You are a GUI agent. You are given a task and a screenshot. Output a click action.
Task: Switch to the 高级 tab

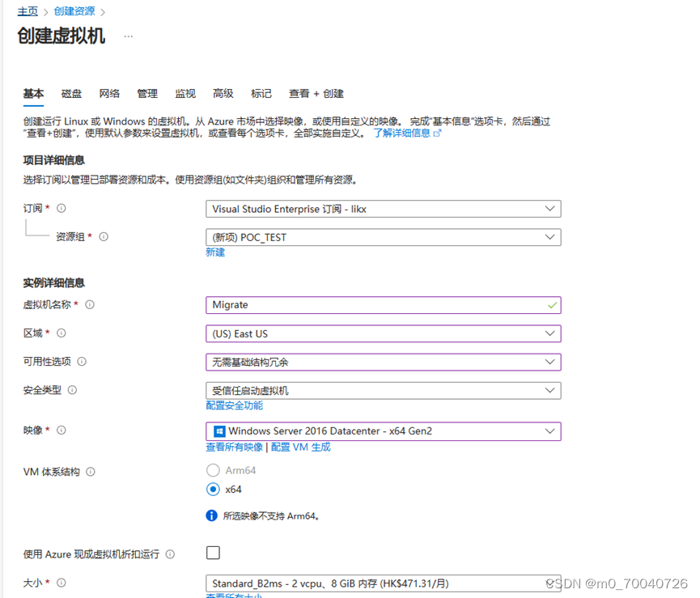click(223, 94)
